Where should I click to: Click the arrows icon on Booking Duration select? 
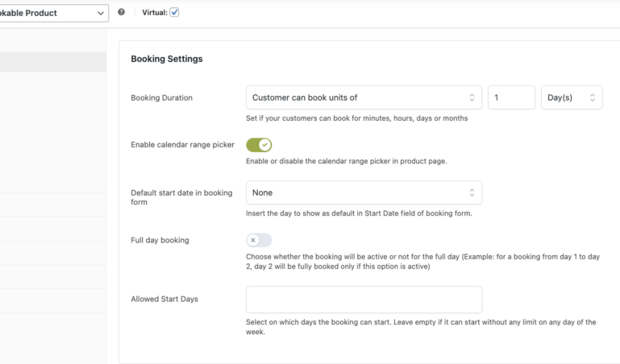472,97
